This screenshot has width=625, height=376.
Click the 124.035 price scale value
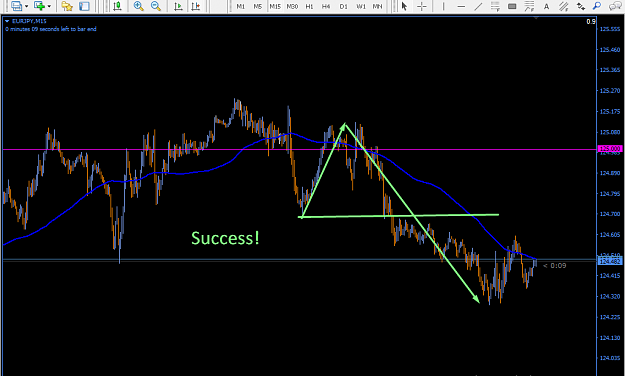pos(610,358)
